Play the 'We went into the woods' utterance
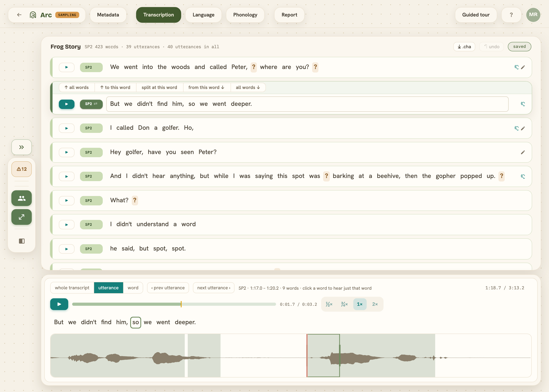Screen dimensions: 549x392 [67, 67]
